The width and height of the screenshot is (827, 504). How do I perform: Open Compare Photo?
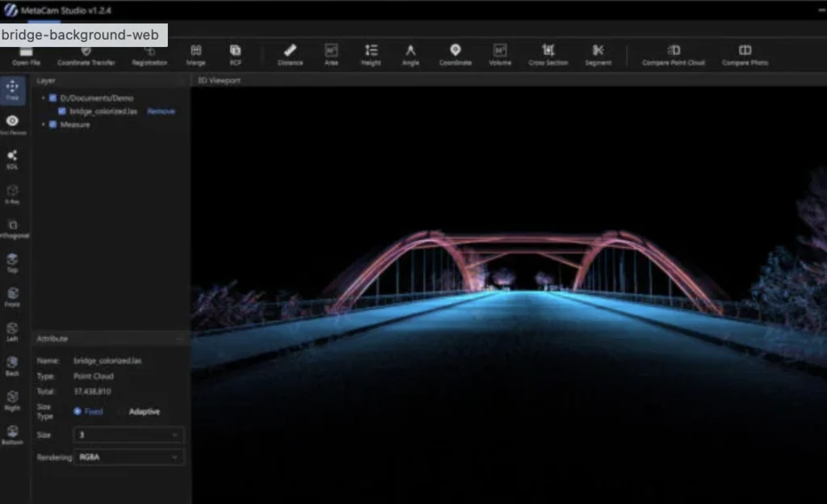(745, 55)
